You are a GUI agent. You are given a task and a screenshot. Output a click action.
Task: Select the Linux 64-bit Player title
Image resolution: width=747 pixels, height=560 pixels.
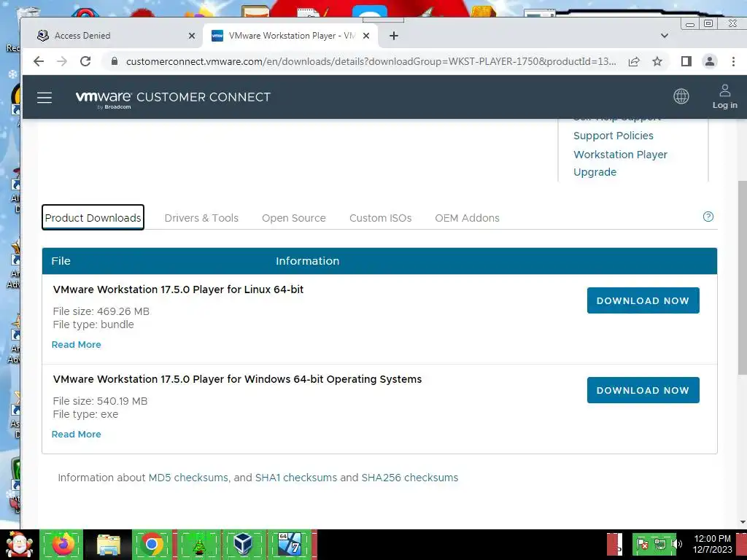(178, 289)
